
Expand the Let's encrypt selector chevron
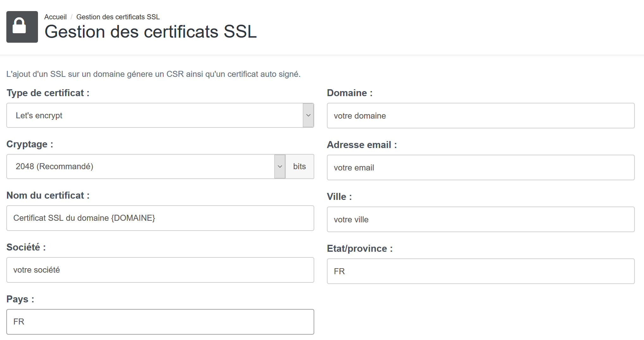tap(307, 115)
